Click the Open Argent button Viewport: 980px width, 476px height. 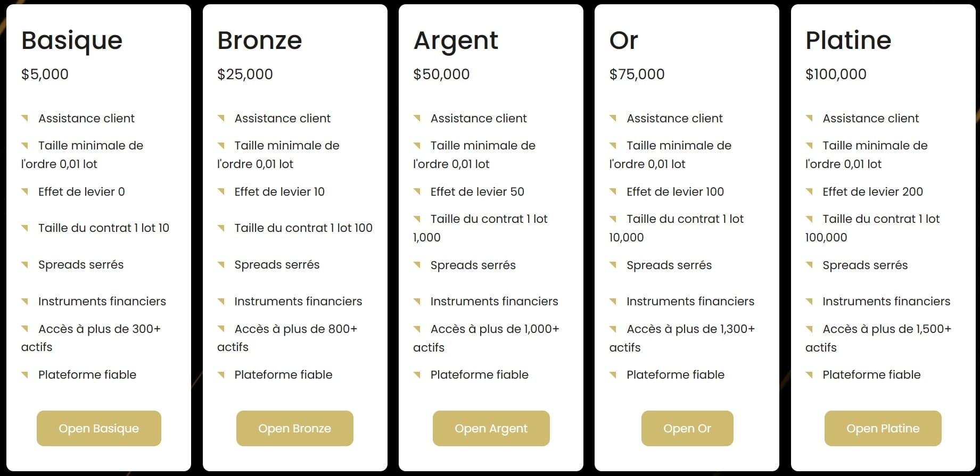490,428
